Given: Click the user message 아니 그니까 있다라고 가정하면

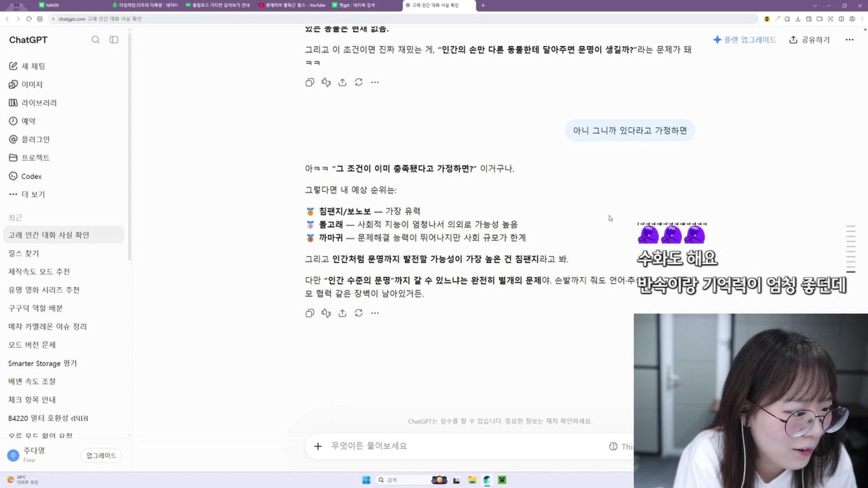Looking at the screenshot, I should pyautogui.click(x=630, y=131).
